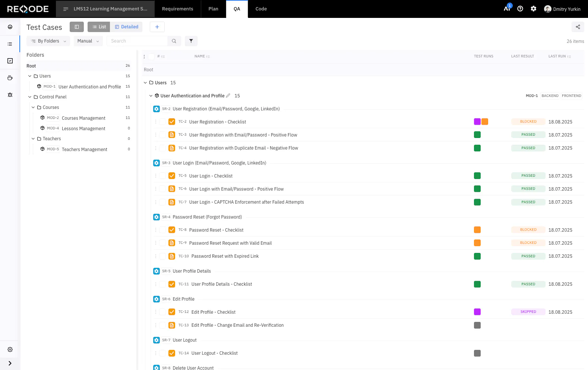Open Courses Management module MOD-2

click(x=83, y=118)
